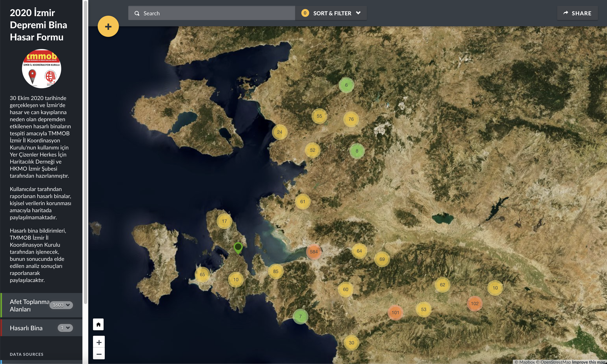Open the yellow 55 cluster marker
This screenshot has width=607, height=364.
[319, 116]
